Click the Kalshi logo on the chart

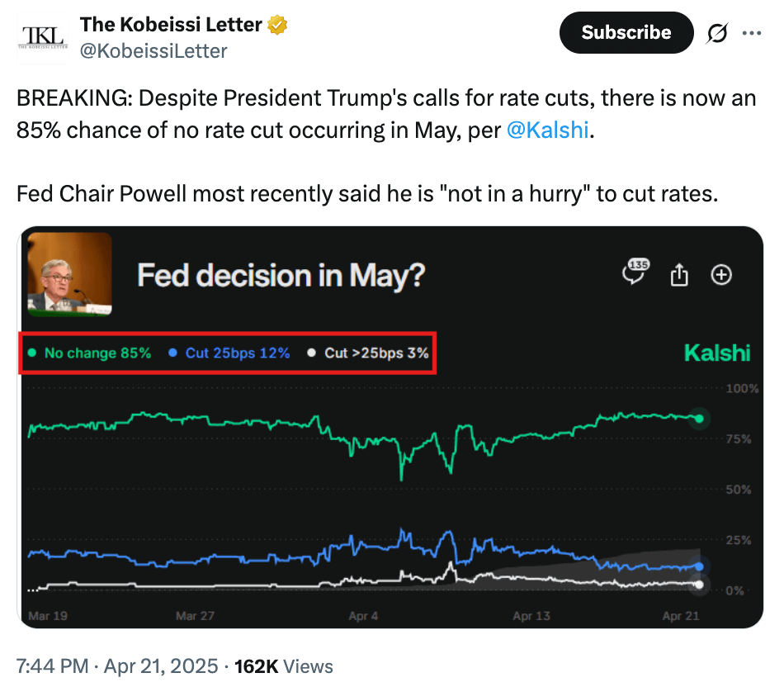coord(716,353)
